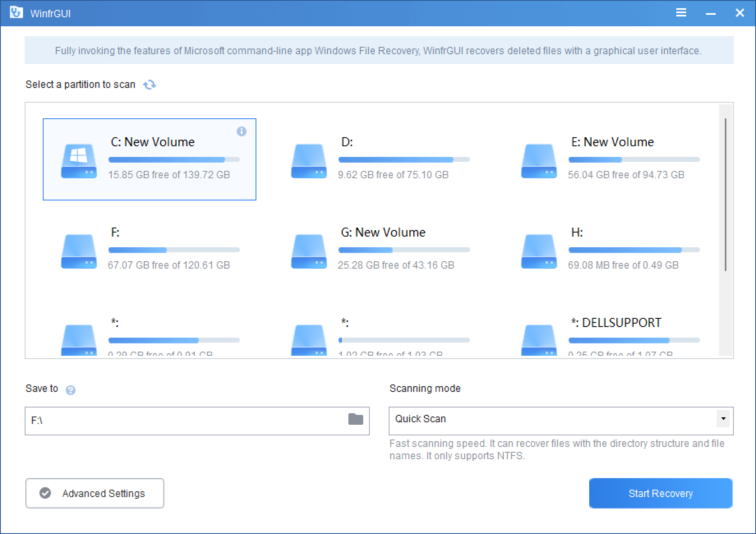Open the hamburger menu in title bar

pos(681,13)
